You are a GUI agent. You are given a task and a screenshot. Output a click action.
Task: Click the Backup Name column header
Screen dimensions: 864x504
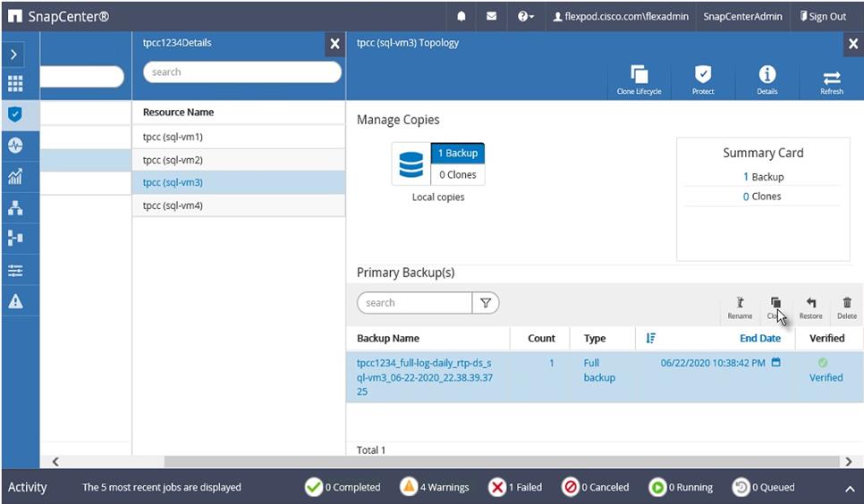[388, 338]
